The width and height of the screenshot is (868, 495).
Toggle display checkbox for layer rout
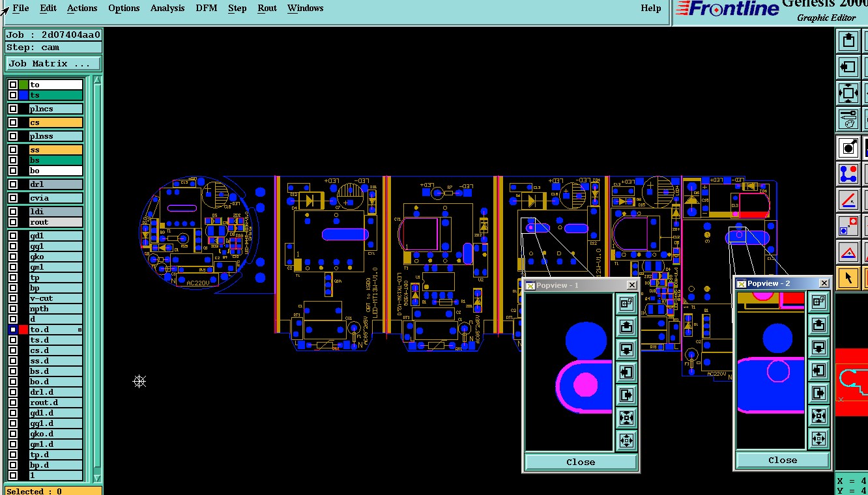tap(13, 222)
